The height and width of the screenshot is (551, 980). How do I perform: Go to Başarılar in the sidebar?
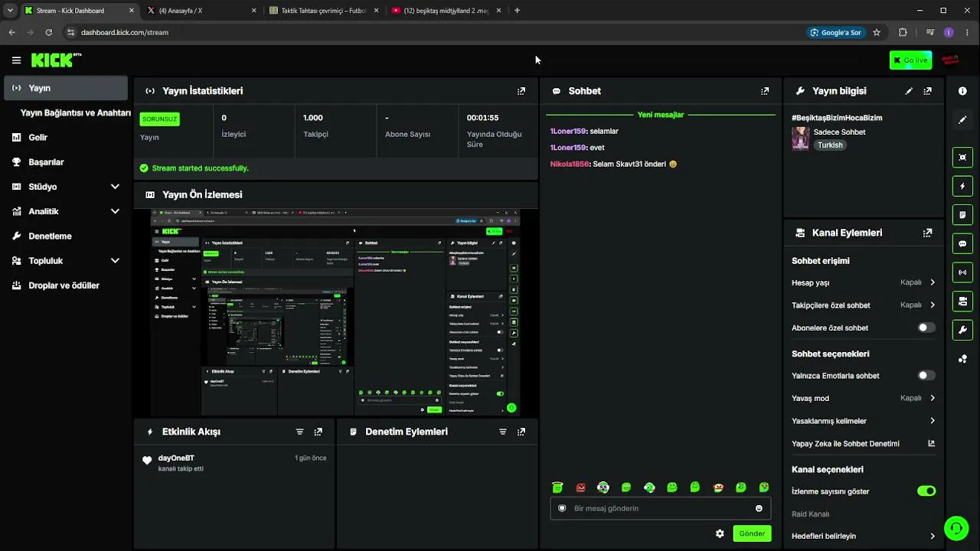tap(66, 162)
